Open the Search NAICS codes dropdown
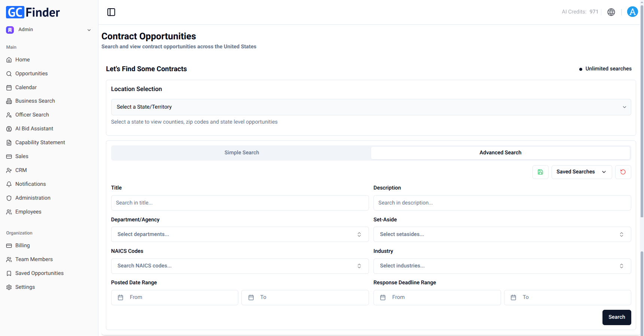The height and width of the screenshot is (336, 644). click(240, 266)
